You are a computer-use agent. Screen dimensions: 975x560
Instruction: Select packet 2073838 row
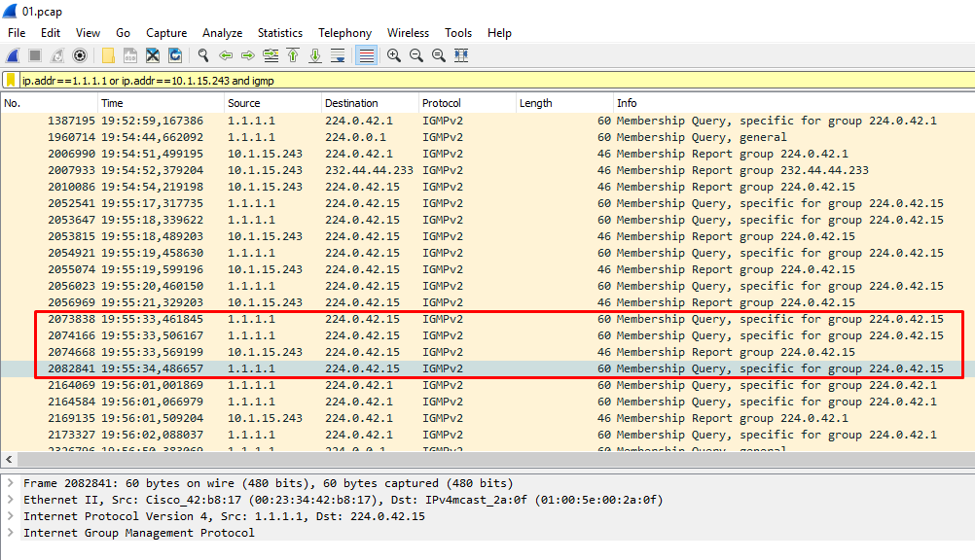pyautogui.click(x=488, y=319)
